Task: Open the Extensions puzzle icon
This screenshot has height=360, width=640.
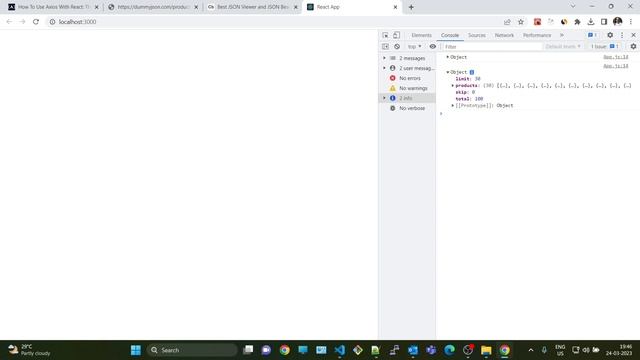Action: click(577, 22)
